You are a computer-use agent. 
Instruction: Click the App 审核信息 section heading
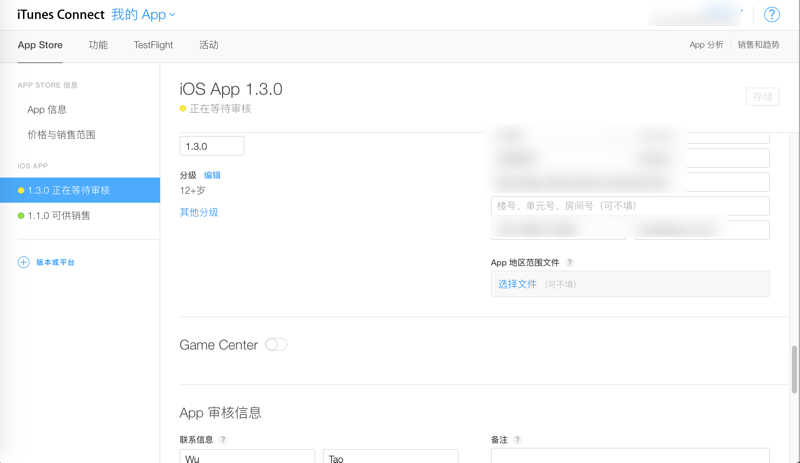click(x=220, y=412)
